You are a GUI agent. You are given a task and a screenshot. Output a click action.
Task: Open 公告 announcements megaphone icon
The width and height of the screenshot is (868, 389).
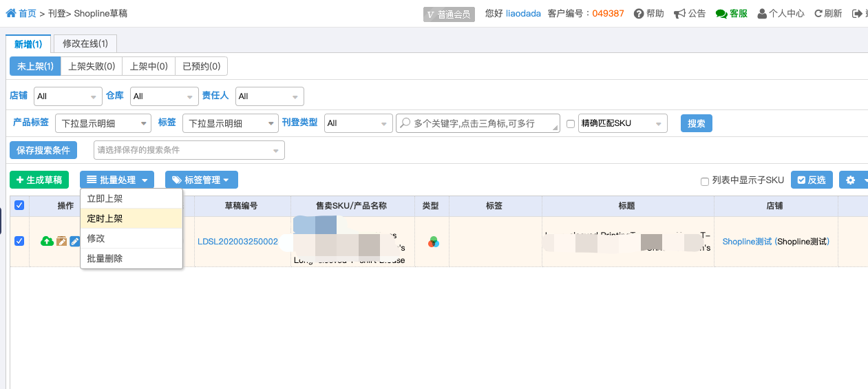point(679,14)
